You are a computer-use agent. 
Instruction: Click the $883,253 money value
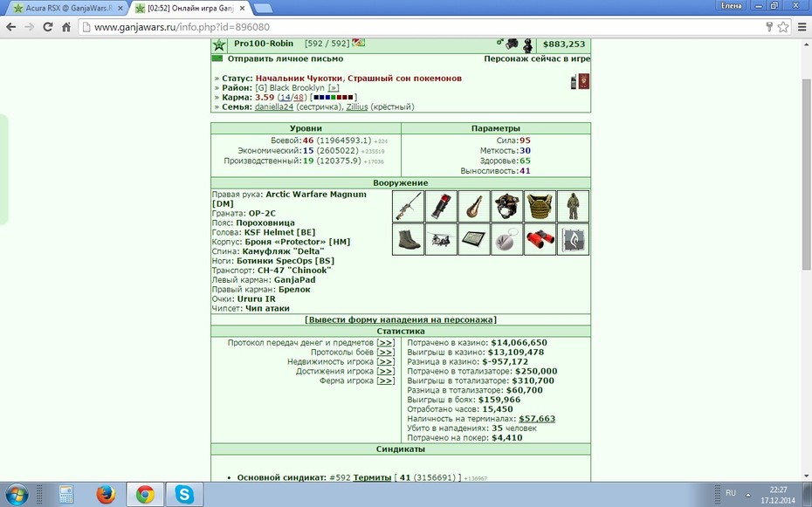coord(564,45)
